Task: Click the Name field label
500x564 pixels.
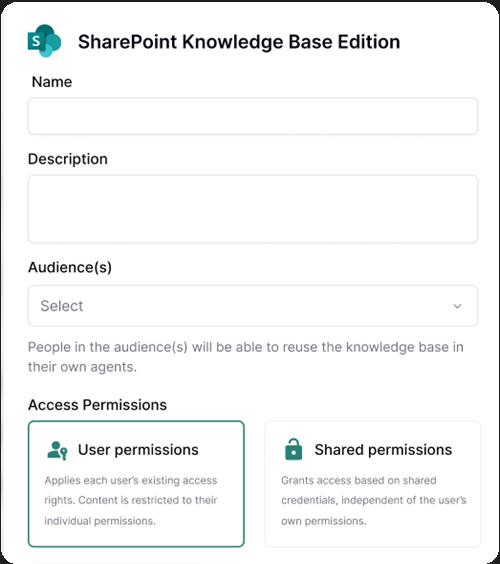Action: (52, 82)
